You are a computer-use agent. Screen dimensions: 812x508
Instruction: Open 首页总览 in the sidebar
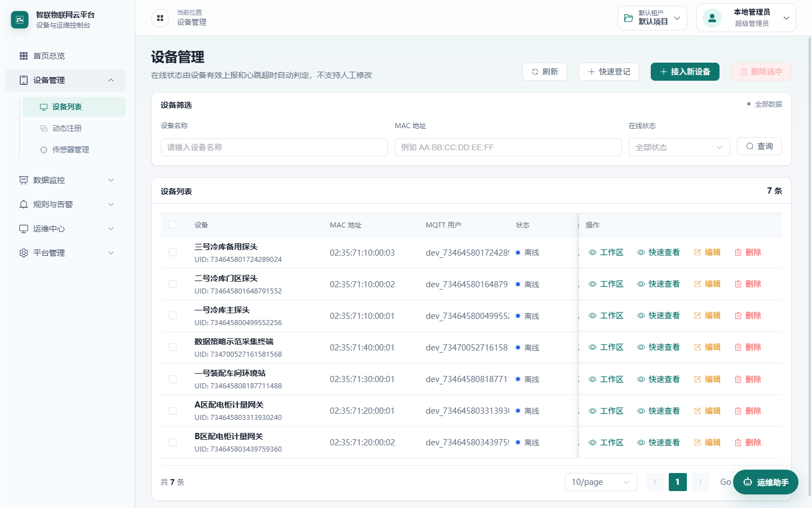65,56
